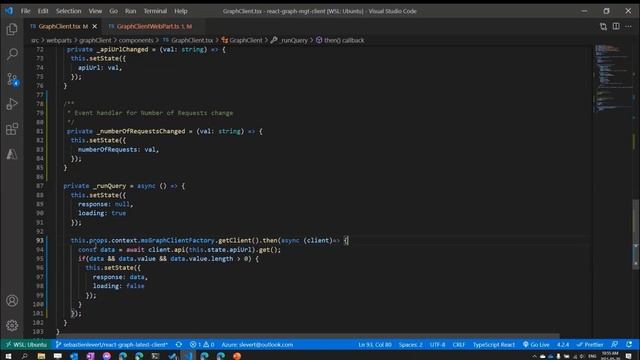Click 'GraphClient' class in the breadcrumb
640x360 pixels.
pyautogui.click(x=242, y=40)
